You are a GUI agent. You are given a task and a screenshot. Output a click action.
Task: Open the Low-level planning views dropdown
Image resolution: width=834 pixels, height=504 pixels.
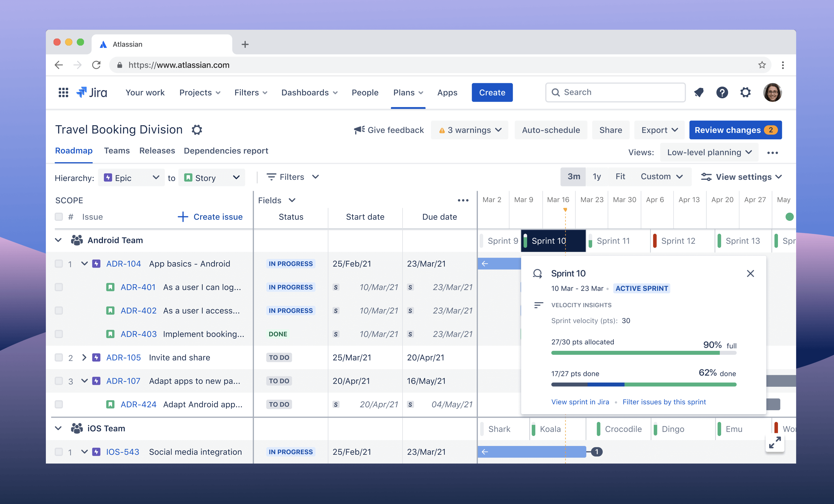pos(709,153)
